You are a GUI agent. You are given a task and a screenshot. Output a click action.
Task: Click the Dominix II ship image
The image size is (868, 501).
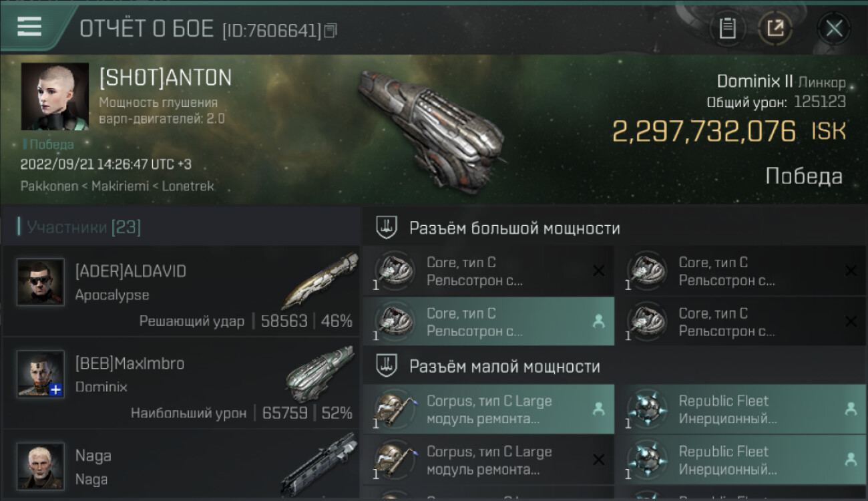point(431,128)
